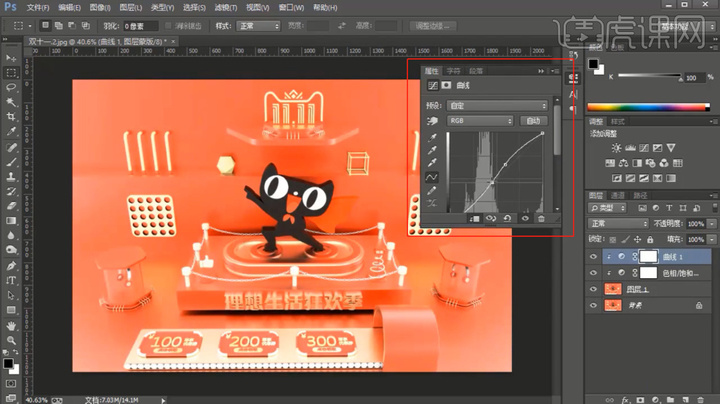Click the smooth curve values icon
Image resolution: width=720 pixels, height=404 pixels.
click(x=432, y=203)
